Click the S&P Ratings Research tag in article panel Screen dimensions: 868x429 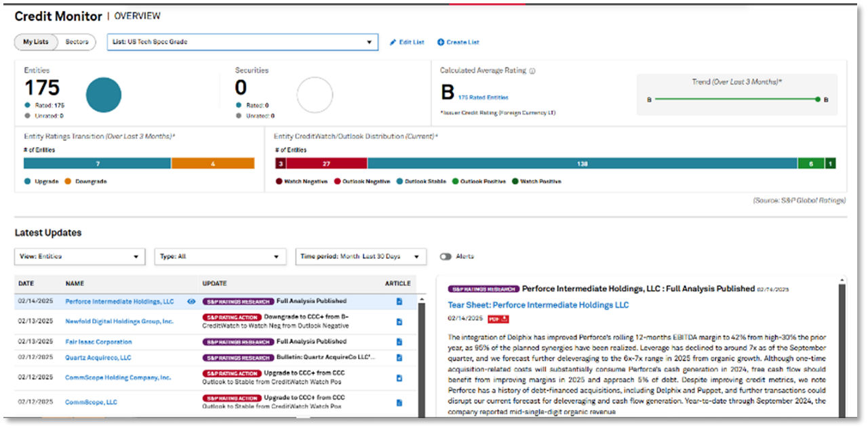tap(484, 289)
